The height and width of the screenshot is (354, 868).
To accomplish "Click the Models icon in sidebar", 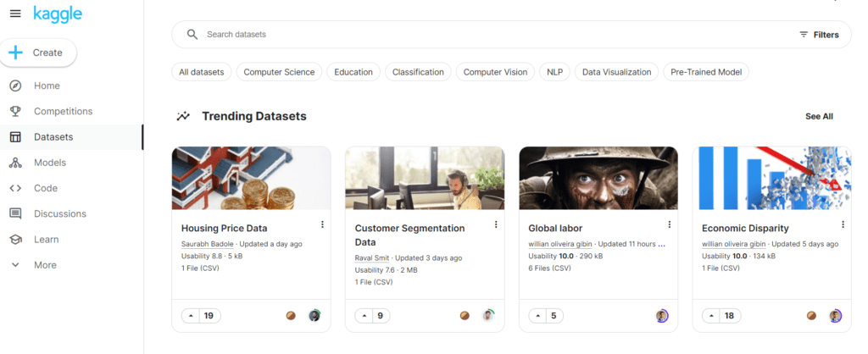I will (15, 163).
